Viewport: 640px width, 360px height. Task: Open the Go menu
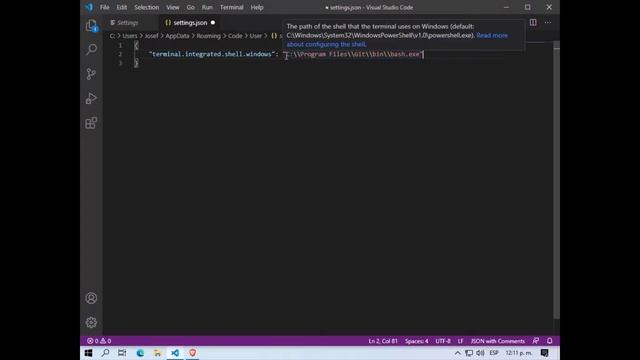191,7
